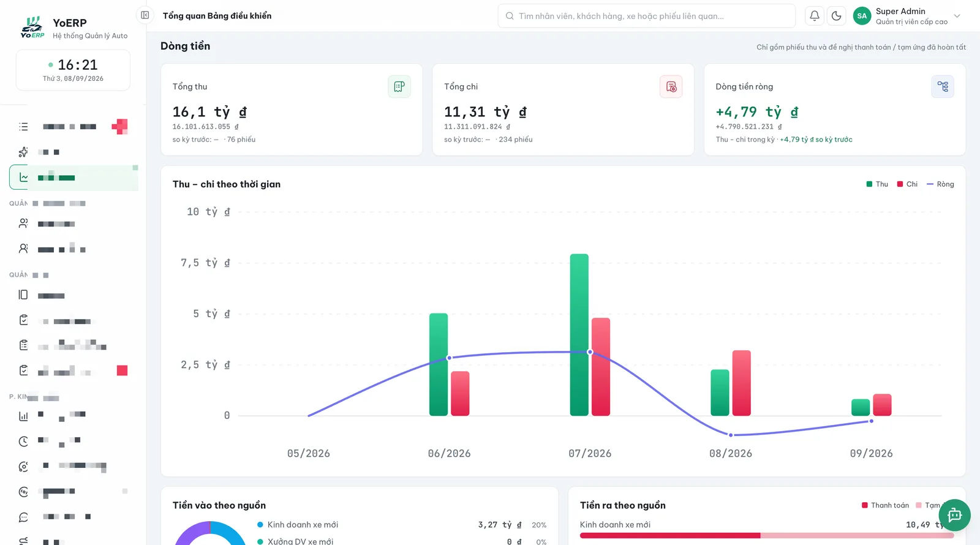The height and width of the screenshot is (545, 980).
Task: Click the Ròng line point at 09/2026
Action: [871, 421]
